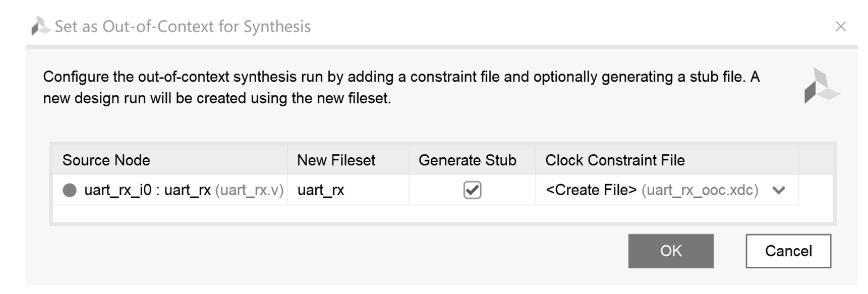Uncheck the Generate Stub checkbox

472,190
